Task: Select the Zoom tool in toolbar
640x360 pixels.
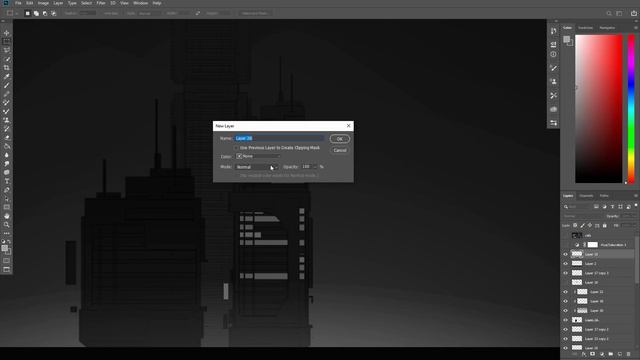Action: (7, 224)
